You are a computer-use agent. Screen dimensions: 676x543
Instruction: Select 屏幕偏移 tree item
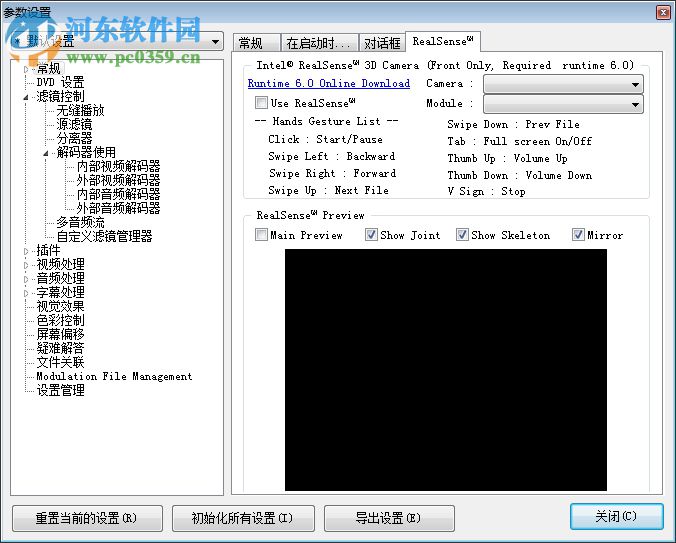(x=60, y=334)
